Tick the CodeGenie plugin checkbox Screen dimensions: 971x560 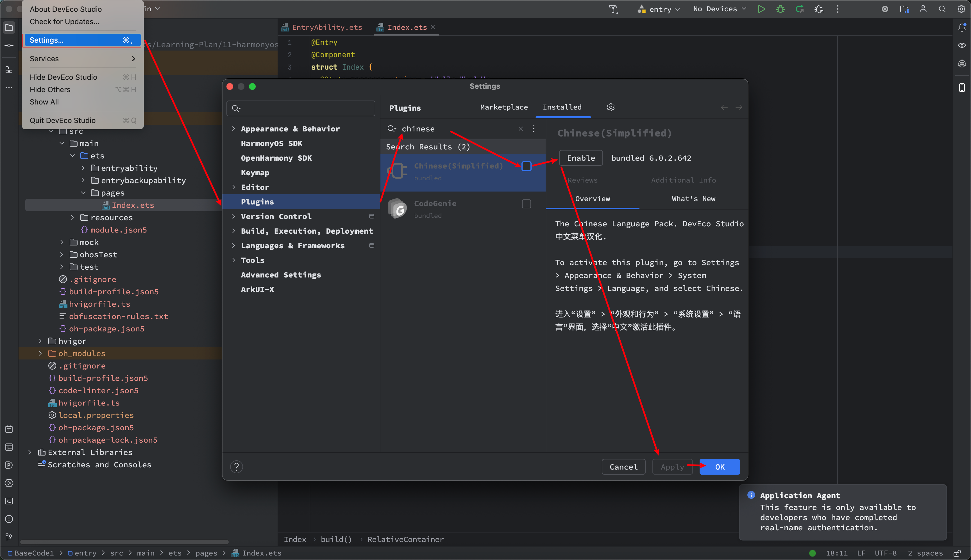[x=526, y=204]
